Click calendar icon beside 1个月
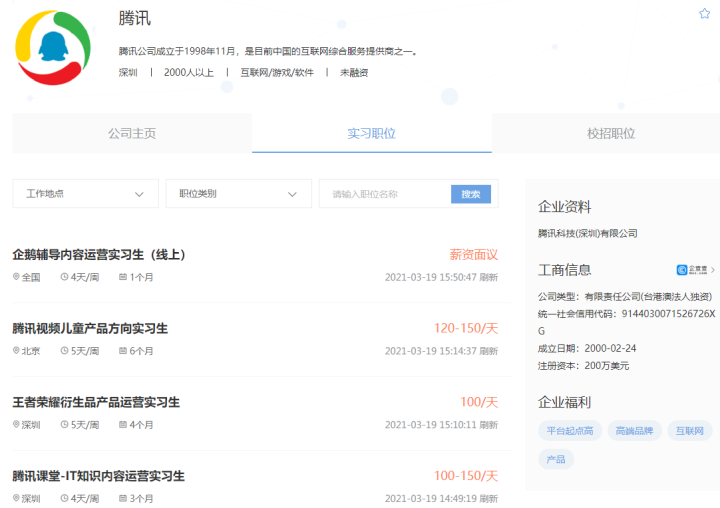The height and width of the screenshot is (508, 720). tap(123, 277)
